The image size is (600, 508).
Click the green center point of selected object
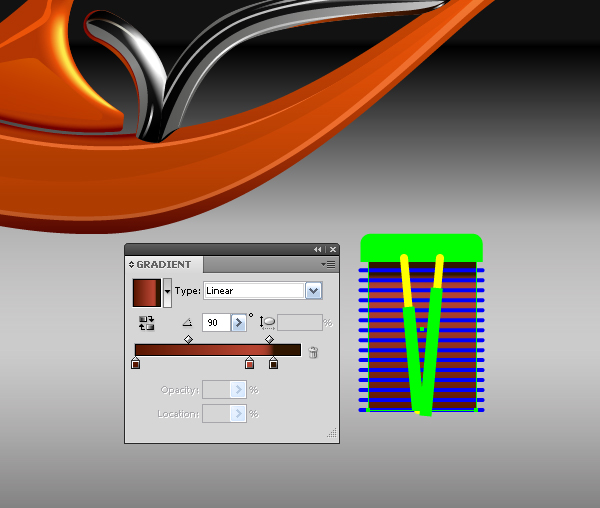(x=422, y=329)
